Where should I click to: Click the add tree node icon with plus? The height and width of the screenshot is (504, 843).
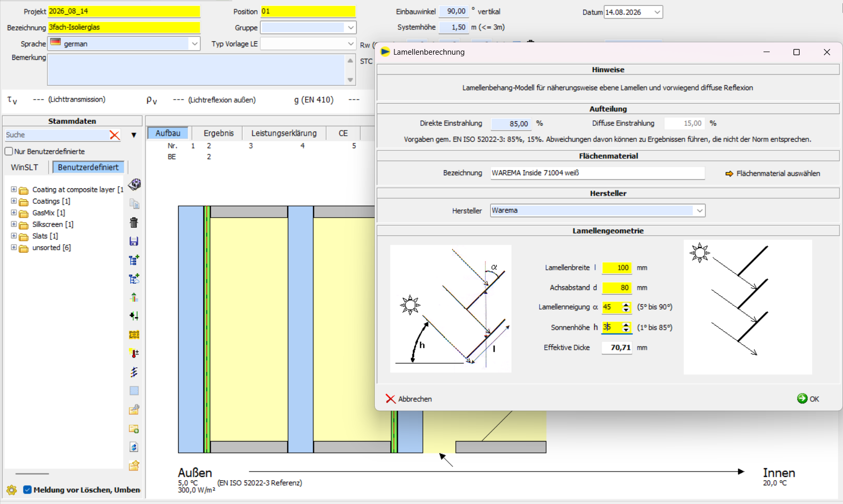click(134, 260)
